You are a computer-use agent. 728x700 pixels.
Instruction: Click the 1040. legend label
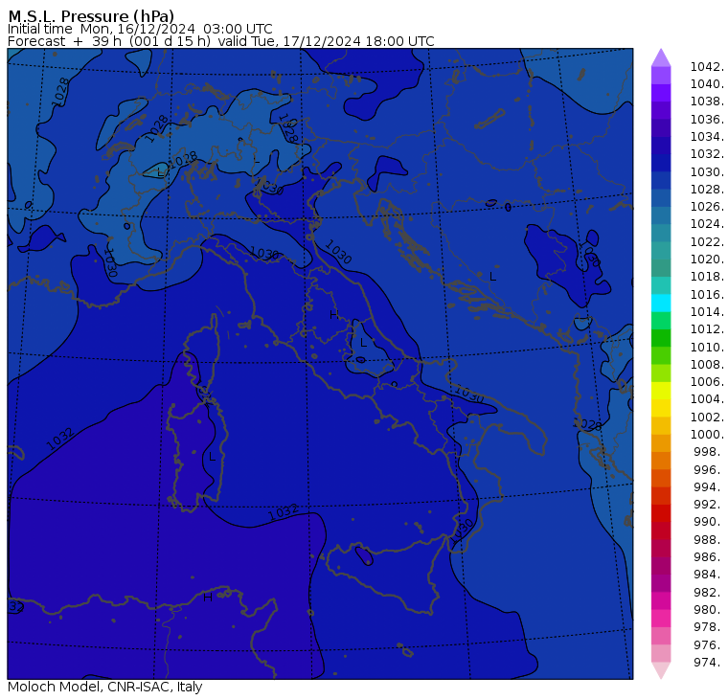707,84
